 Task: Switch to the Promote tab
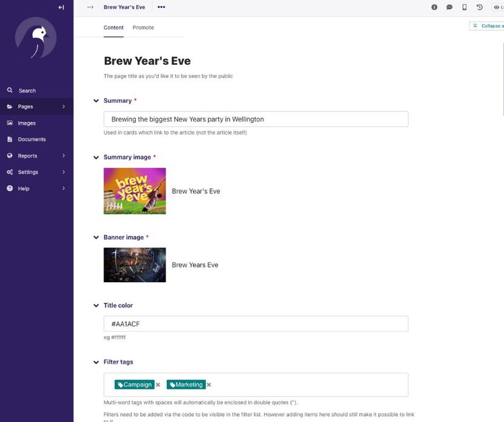(143, 27)
